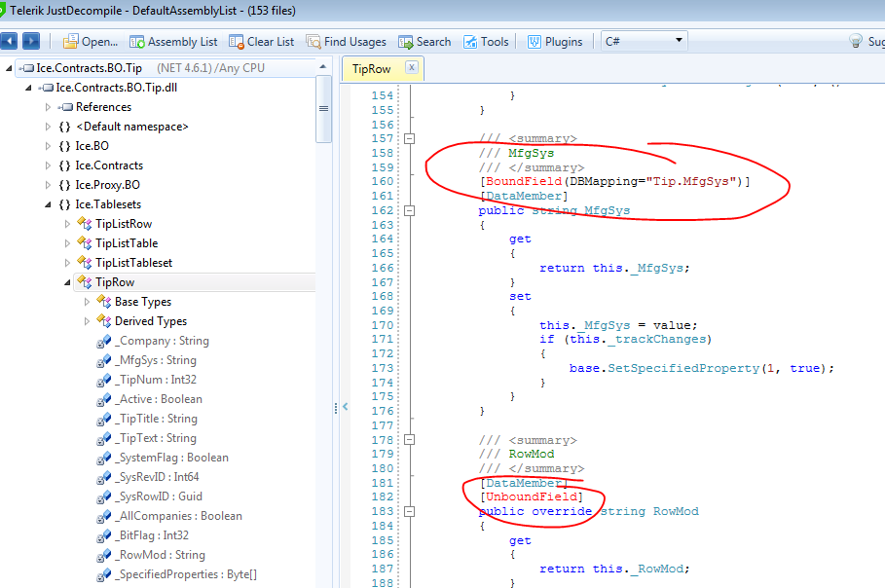Expand the Derived Types node

click(x=87, y=321)
